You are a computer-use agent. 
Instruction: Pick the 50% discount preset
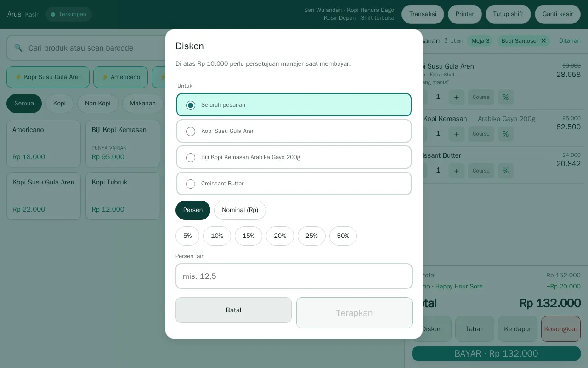point(343,236)
